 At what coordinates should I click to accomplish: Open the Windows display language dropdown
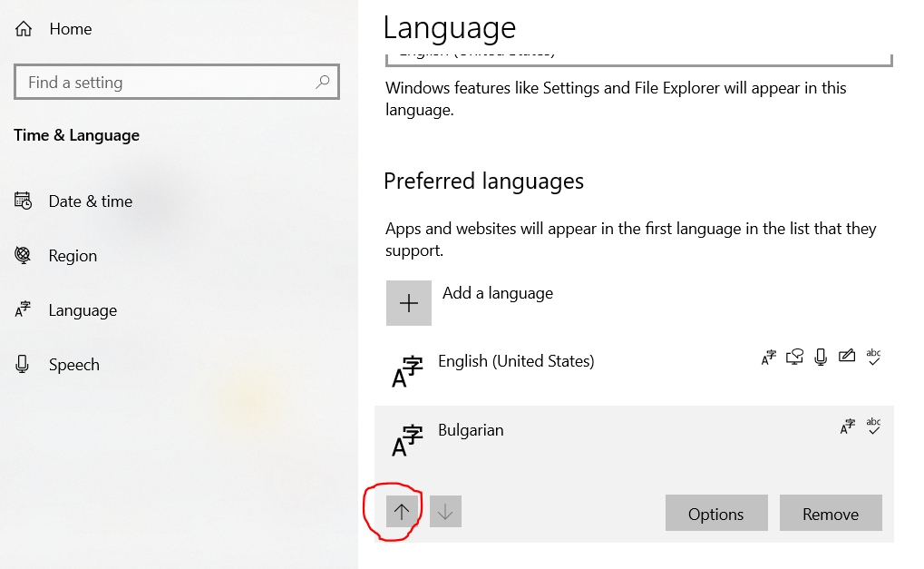639,59
